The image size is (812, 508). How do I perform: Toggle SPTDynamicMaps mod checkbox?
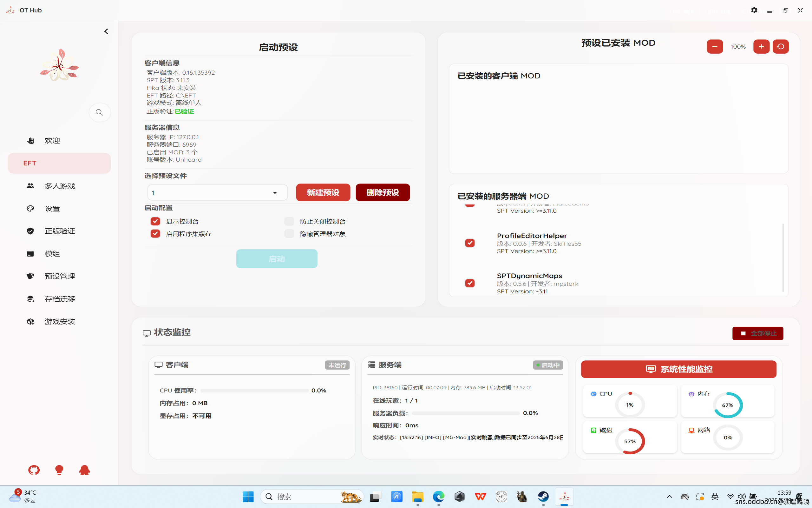[x=470, y=283]
